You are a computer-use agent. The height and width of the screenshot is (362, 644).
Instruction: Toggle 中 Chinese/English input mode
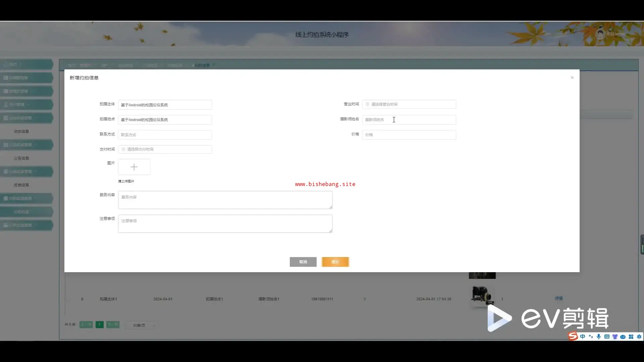(x=583, y=337)
